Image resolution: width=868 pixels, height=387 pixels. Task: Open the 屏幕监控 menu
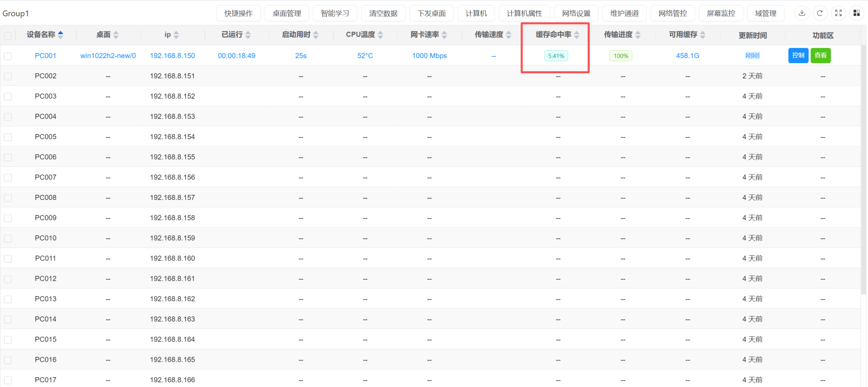pos(721,13)
